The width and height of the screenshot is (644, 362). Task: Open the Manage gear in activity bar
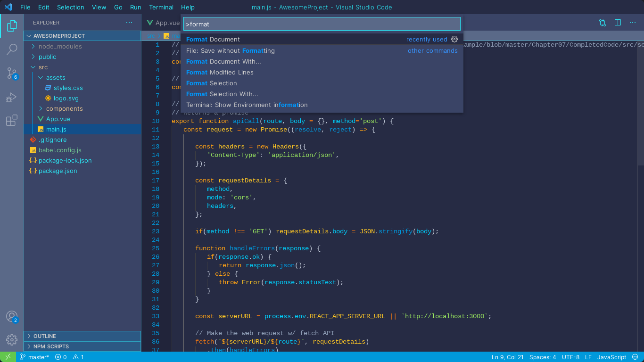pos(12,339)
